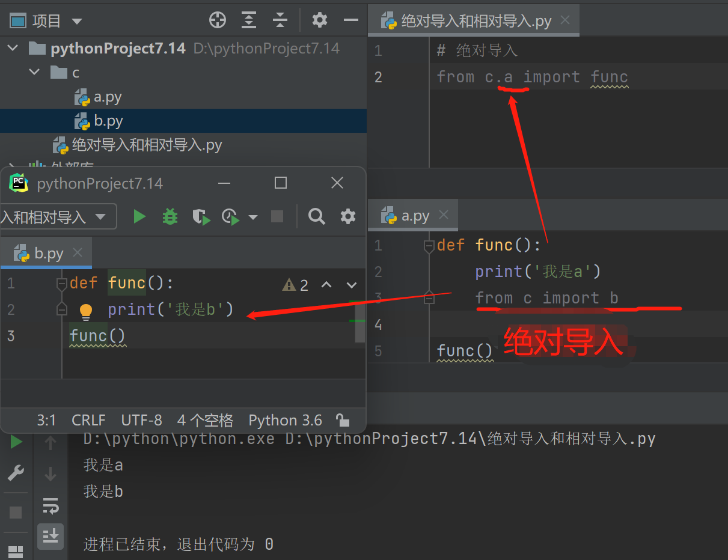Open the Python 3.6 interpreter selector
Image resolution: width=728 pixels, height=560 pixels.
tap(286, 420)
